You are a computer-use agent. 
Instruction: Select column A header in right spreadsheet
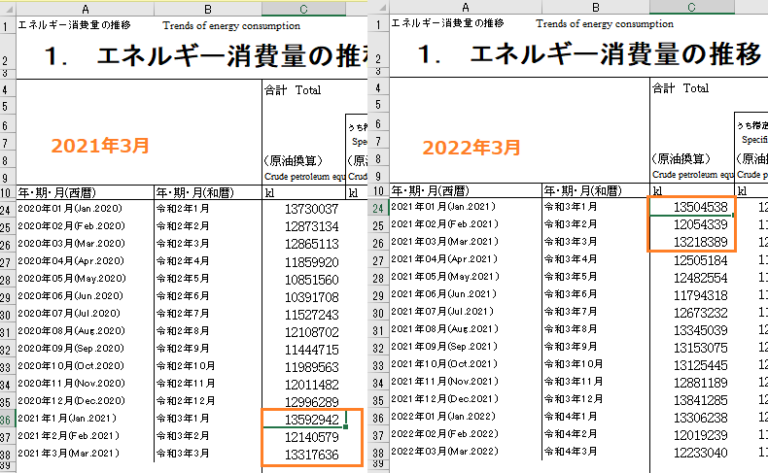coord(464,7)
